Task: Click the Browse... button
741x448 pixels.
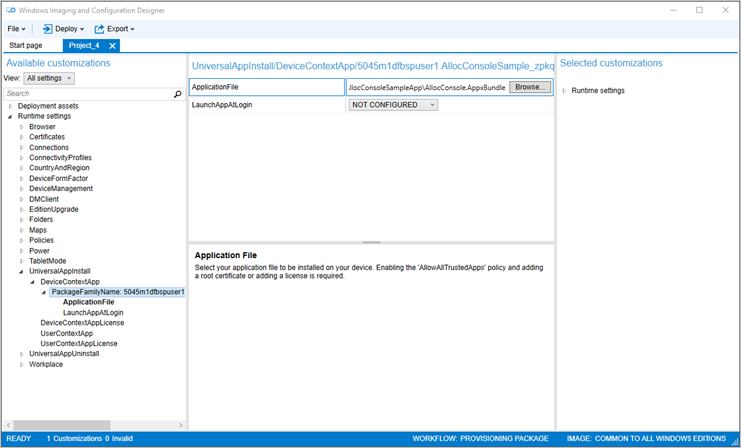Action: (x=530, y=87)
